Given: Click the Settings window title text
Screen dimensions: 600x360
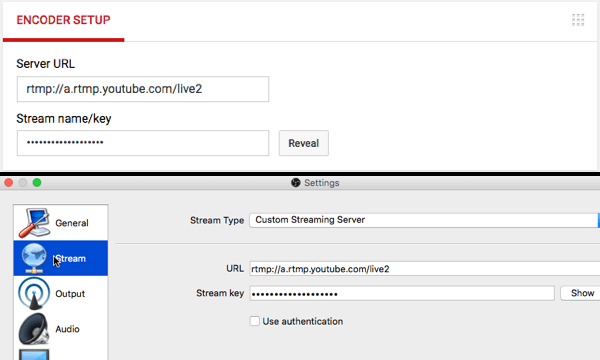Looking at the screenshot, I should (321, 183).
